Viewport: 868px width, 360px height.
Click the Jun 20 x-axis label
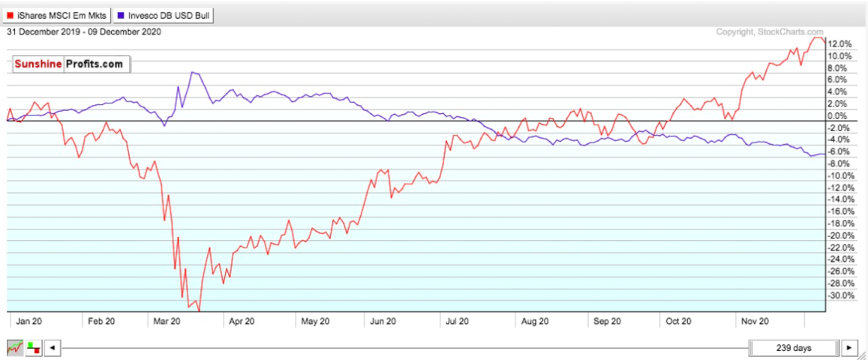383,321
